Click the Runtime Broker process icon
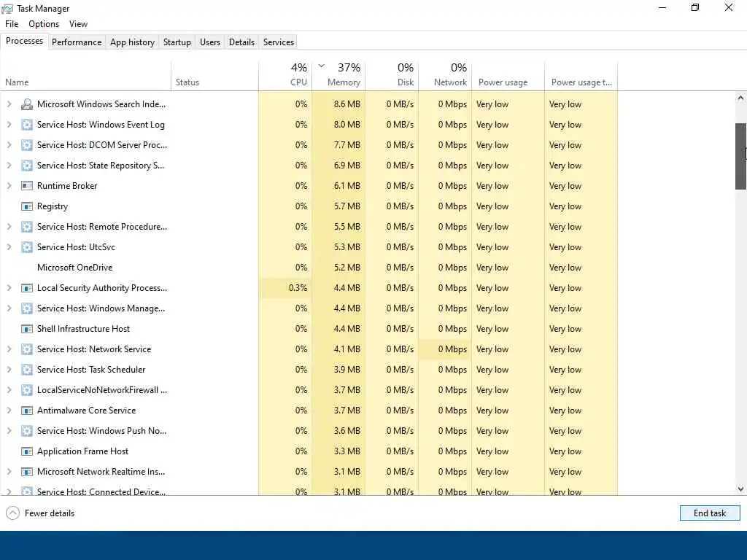 27,186
